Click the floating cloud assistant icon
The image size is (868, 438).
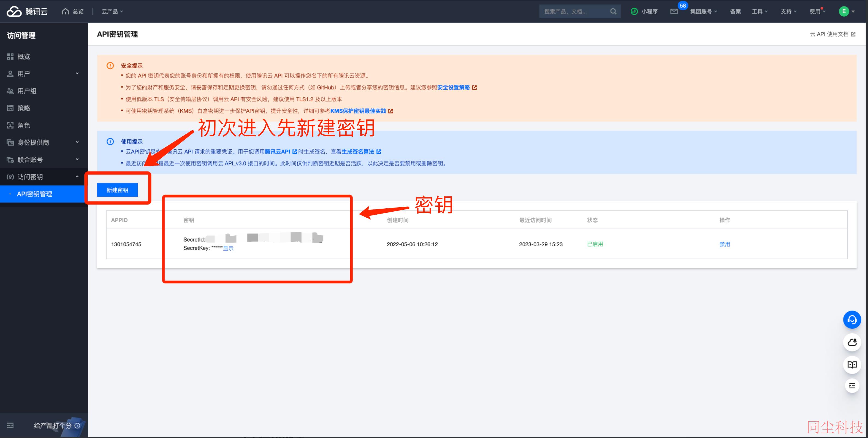click(x=852, y=342)
